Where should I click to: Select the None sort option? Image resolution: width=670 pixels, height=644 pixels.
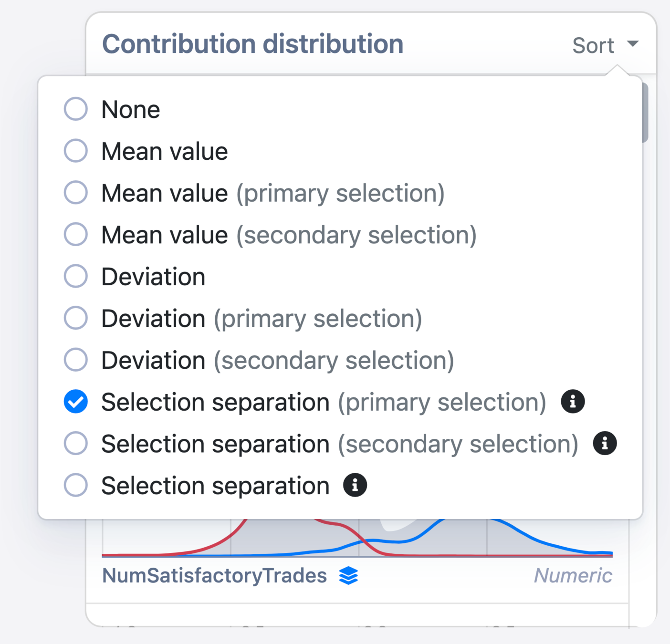point(76,109)
